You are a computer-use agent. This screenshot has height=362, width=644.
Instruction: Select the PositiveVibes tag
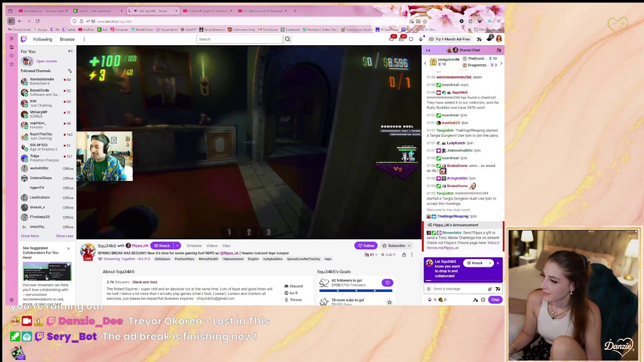coord(184,259)
